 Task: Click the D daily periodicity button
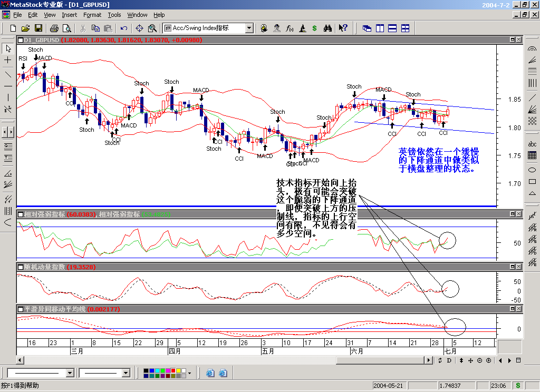[449, 360]
